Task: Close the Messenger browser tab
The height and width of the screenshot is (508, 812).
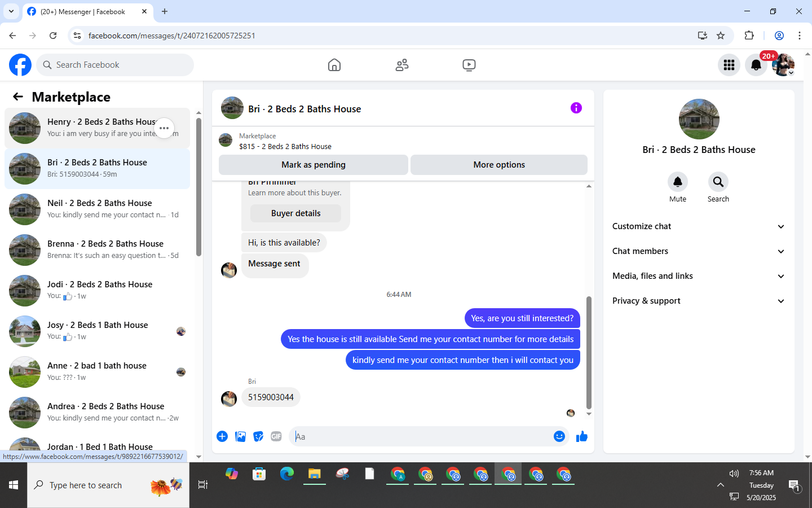Action: pos(144,11)
